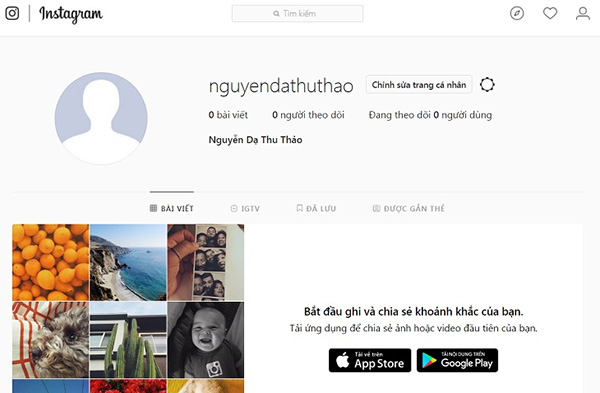Click the default profile avatar picture
The height and width of the screenshot is (393, 600).
[101, 119]
